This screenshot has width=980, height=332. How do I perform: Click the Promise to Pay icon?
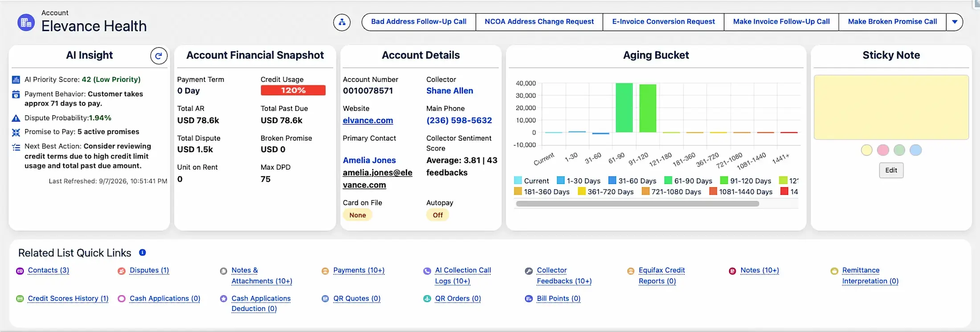(x=16, y=132)
